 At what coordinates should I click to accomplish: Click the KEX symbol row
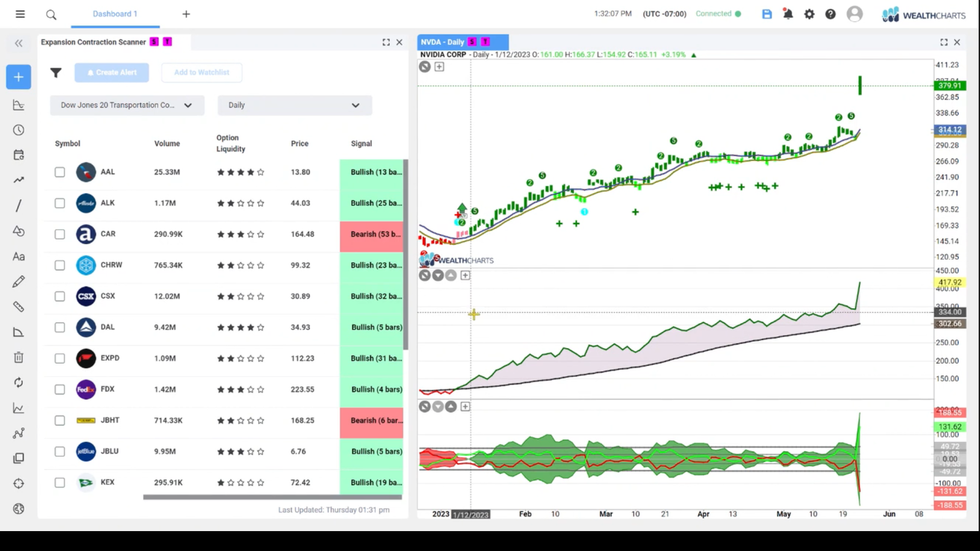(x=223, y=483)
